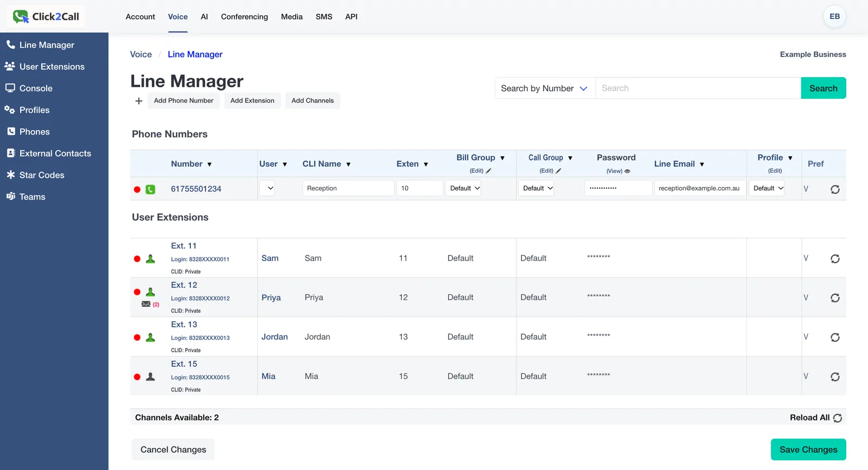
Task: Open Pref V for Ext. 11
Action: pyautogui.click(x=806, y=258)
